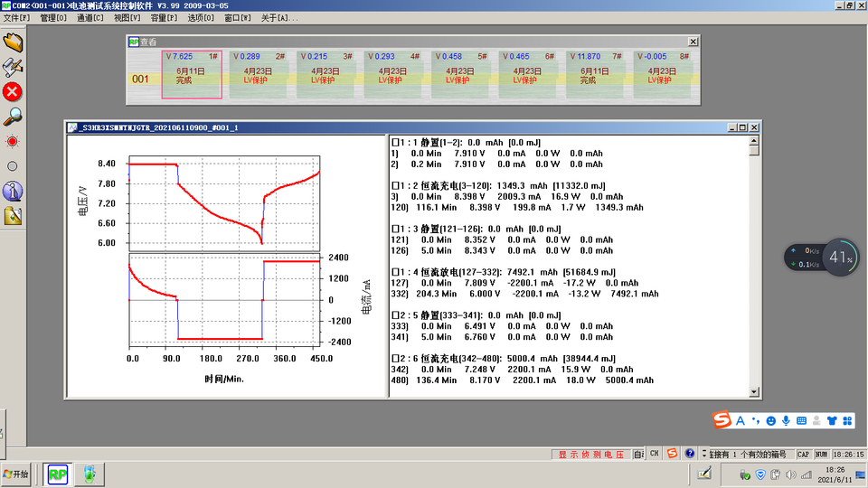Viewport: 868px width, 488px height.
Task: Select channel 1# showing V 7.625
Action: (191, 74)
